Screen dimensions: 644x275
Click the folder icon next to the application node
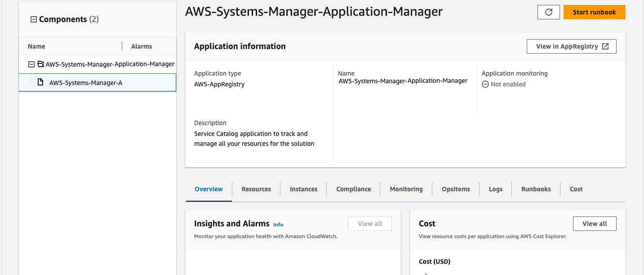point(40,64)
